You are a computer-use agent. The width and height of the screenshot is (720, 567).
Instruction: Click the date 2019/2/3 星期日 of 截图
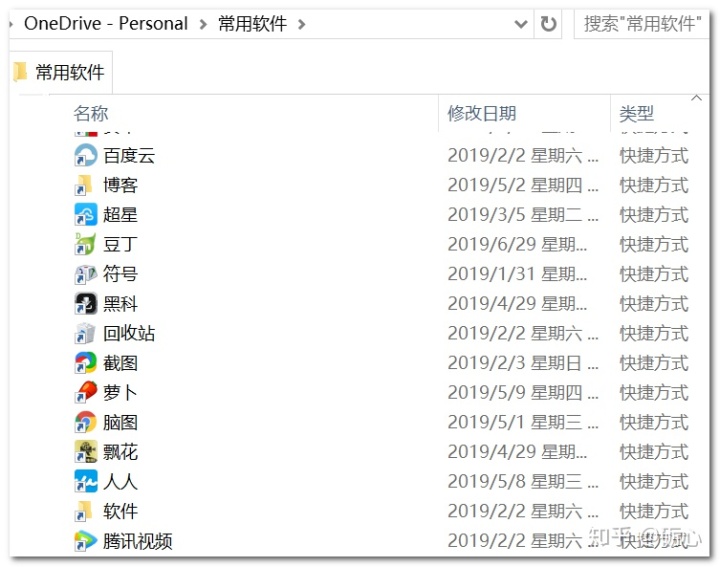point(523,363)
